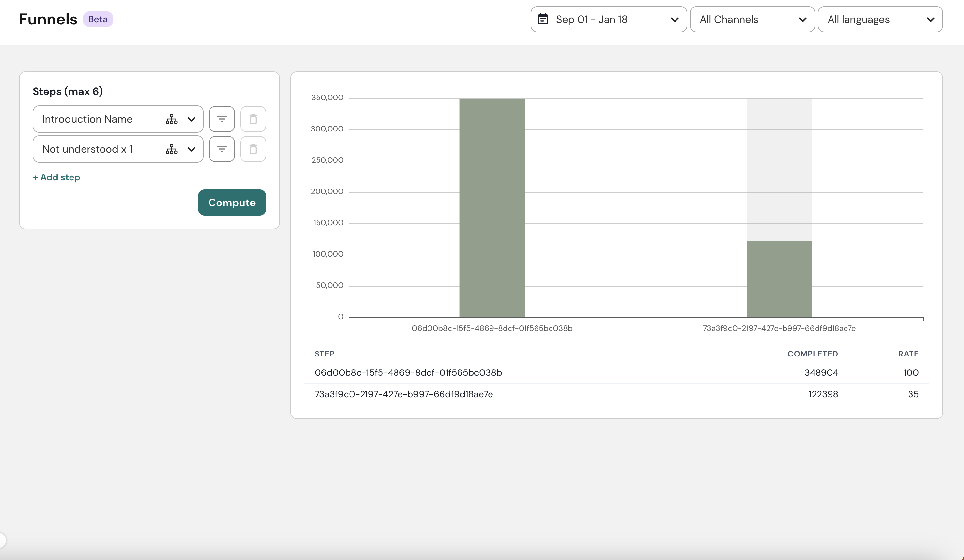The image size is (964, 560).
Task: Click the + Add step link
Action: [x=56, y=177]
